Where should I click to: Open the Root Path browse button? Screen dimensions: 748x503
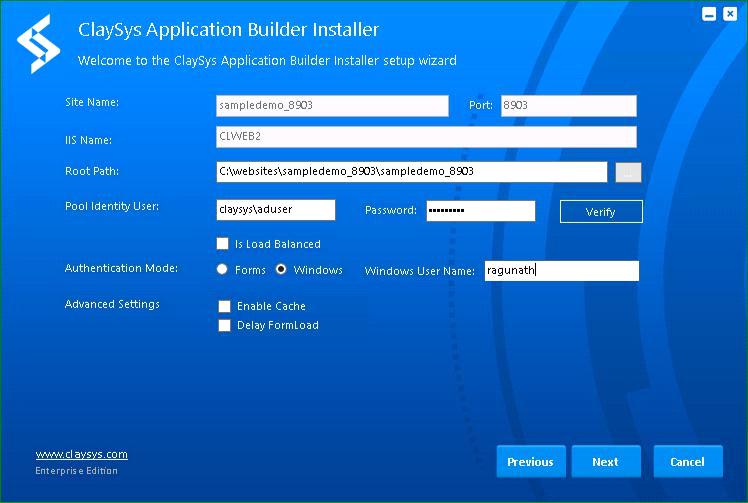tap(628, 172)
